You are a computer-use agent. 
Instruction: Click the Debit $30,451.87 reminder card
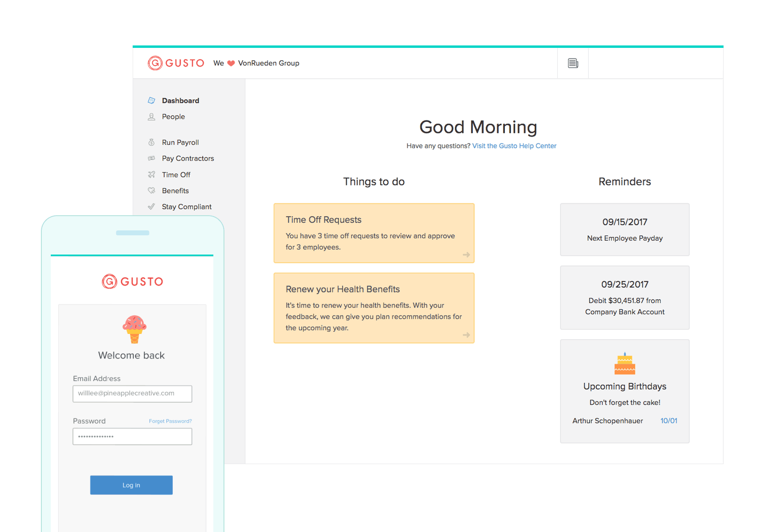pos(625,298)
